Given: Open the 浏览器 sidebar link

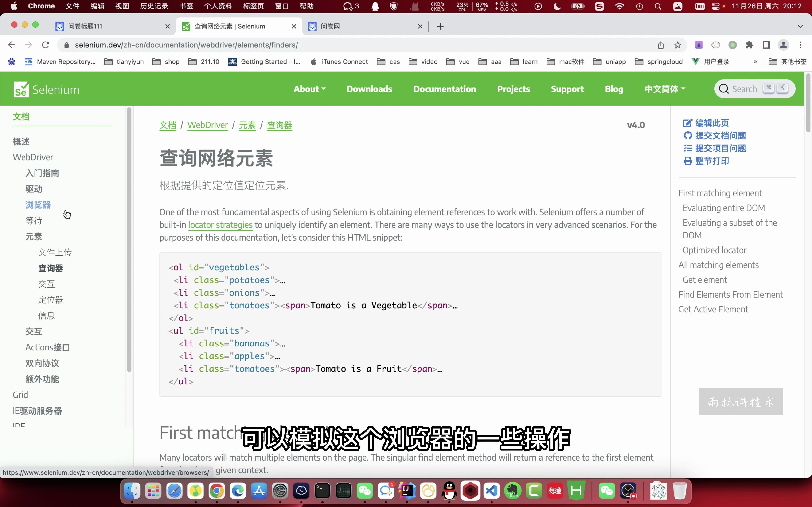Looking at the screenshot, I should (x=38, y=205).
